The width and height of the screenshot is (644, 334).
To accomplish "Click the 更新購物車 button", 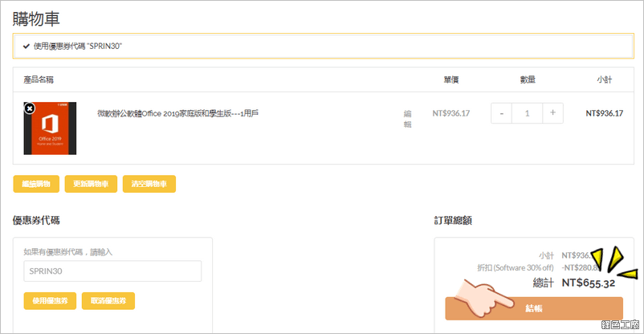I will point(91,184).
